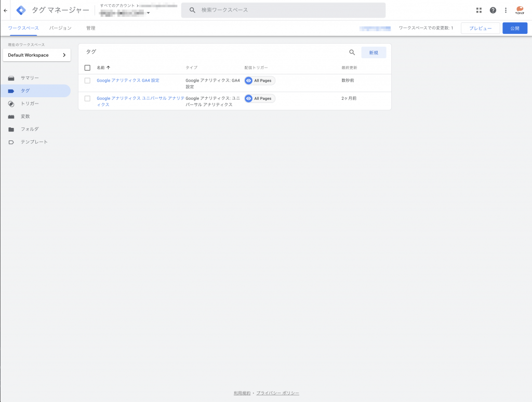Open the three-dot more options menu
Viewport: 532px width, 402px height.
506,10
